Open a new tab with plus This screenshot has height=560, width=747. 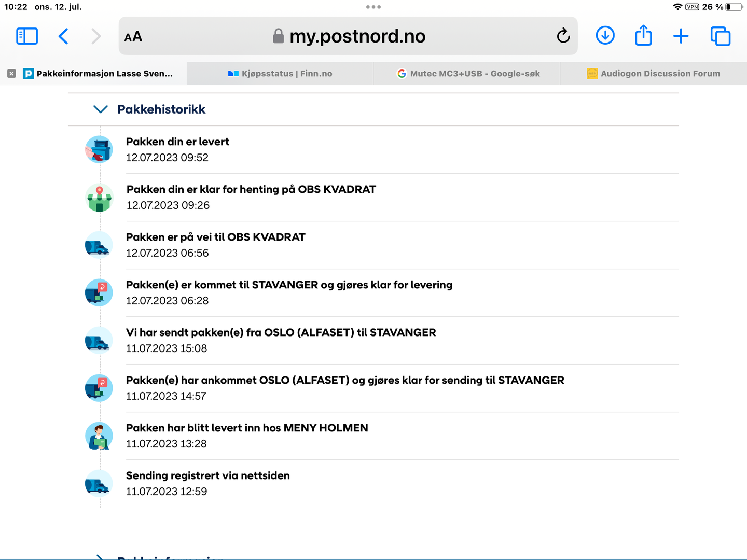click(681, 36)
